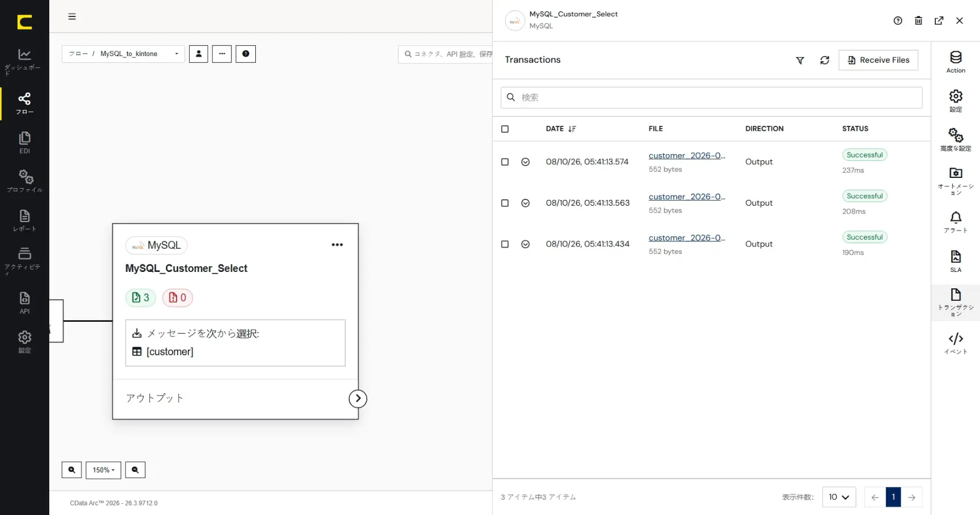Click the red error count badge showing 0
The height and width of the screenshot is (515, 980).
[x=178, y=297]
